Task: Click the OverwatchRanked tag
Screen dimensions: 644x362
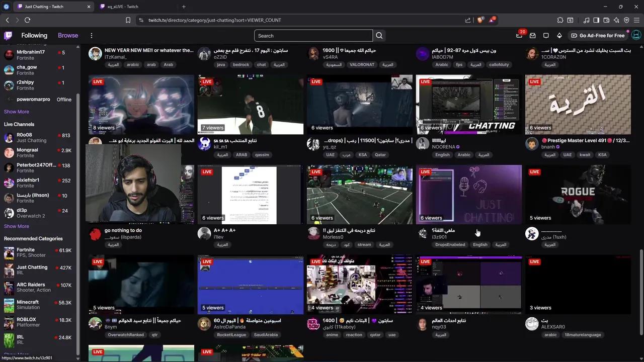Action: [x=126, y=335]
